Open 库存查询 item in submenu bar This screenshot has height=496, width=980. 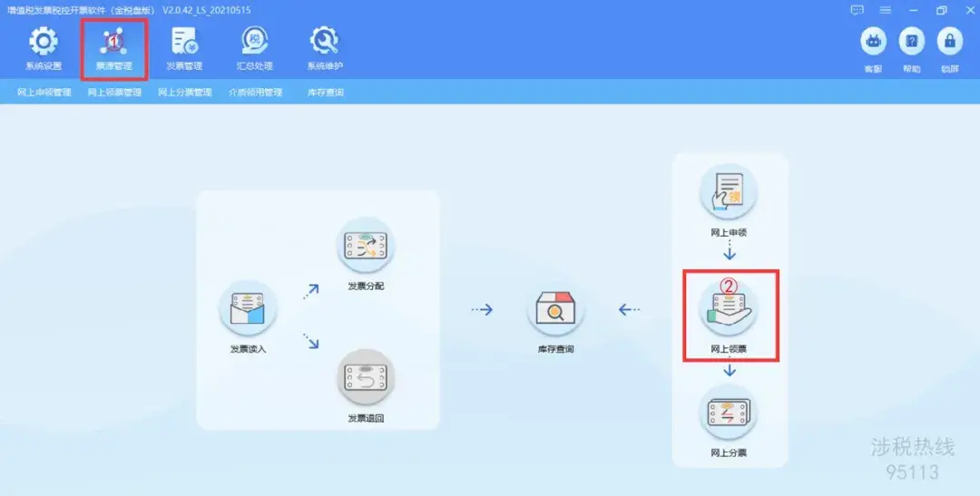coord(326,92)
